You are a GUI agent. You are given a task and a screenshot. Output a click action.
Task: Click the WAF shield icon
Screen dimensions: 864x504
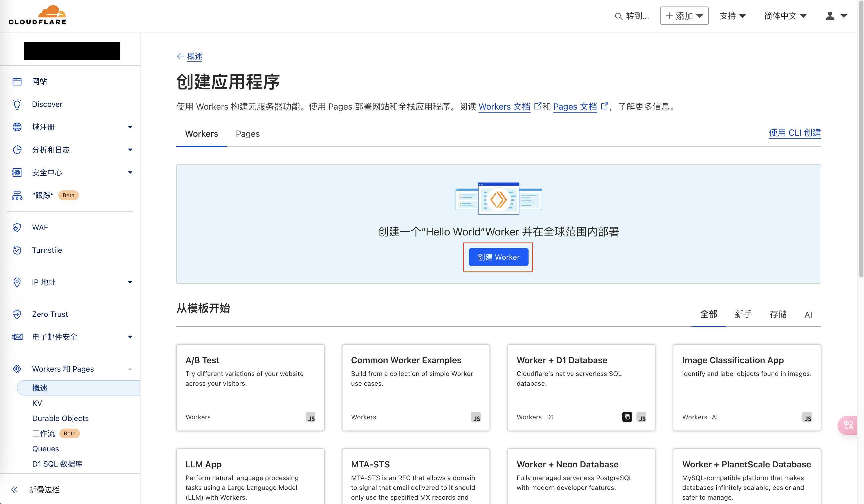pos(17,227)
